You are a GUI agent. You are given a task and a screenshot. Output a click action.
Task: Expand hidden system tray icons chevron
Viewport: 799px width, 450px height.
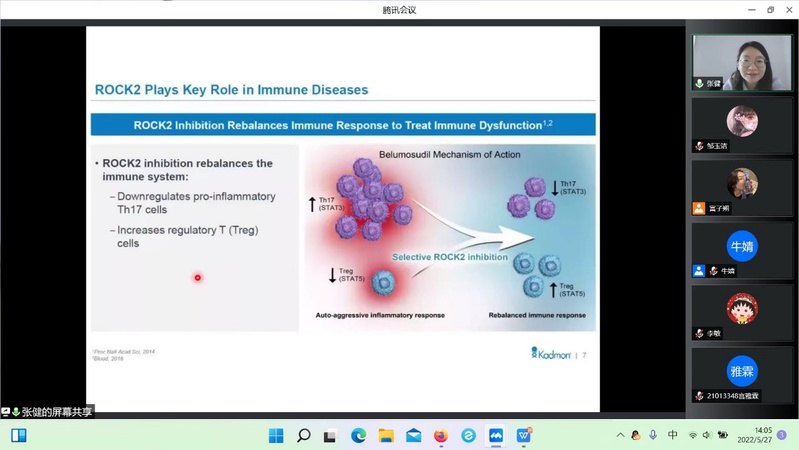click(620, 435)
